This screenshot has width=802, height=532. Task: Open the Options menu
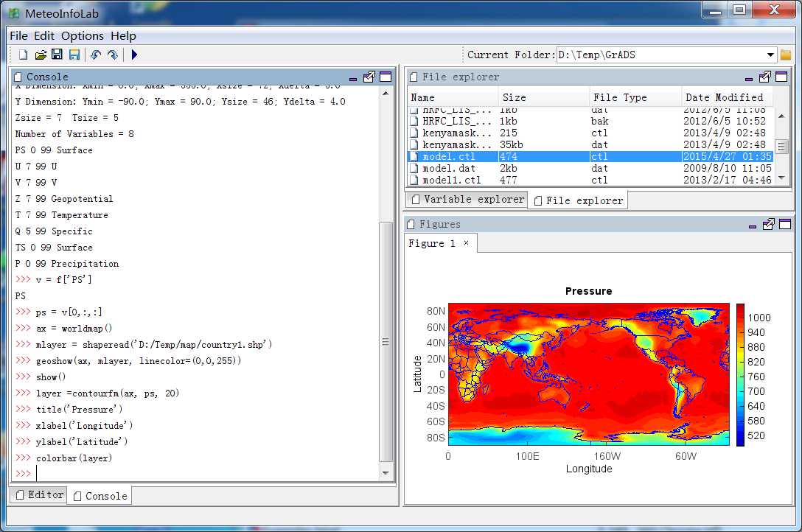coord(83,36)
